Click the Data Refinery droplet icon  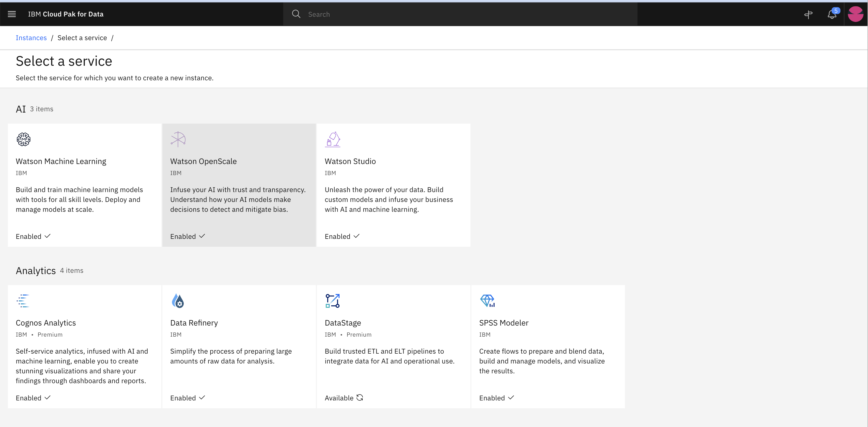pos(178,300)
